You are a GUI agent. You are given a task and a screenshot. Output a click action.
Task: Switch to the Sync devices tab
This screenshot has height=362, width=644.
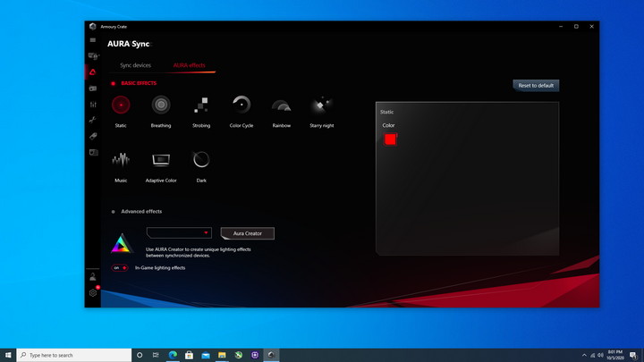(x=135, y=65)
